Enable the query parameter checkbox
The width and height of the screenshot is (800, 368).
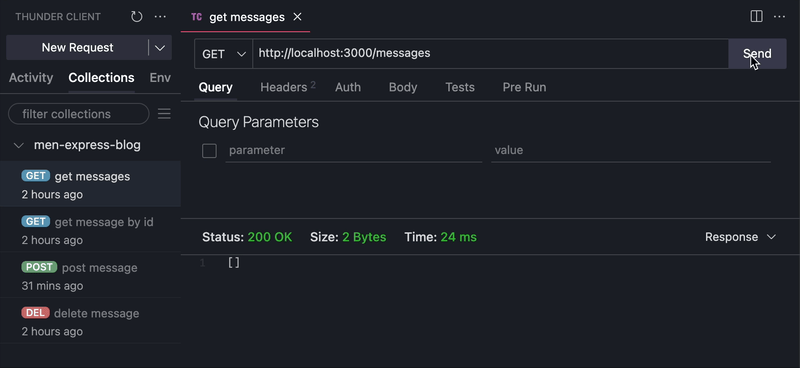pos(209,151)
